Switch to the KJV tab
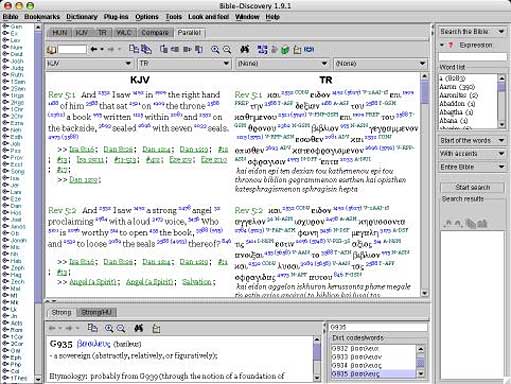Screen dimensions: 511x384 (82, 33)
